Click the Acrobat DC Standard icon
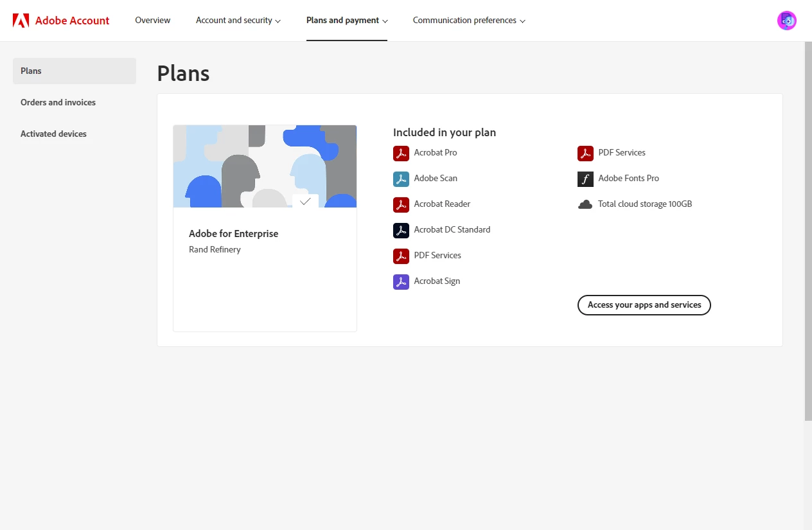 401,231
